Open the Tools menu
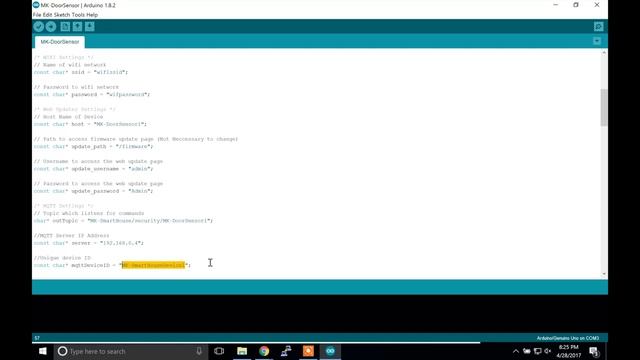The width and height of the screenshot is (640, 360). (78, 15)
